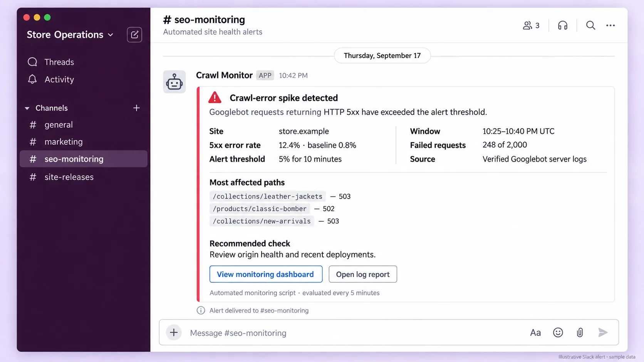Add a channel with the plus icon
The width and height of the screenshot is (644, 362).
(136, 108)
